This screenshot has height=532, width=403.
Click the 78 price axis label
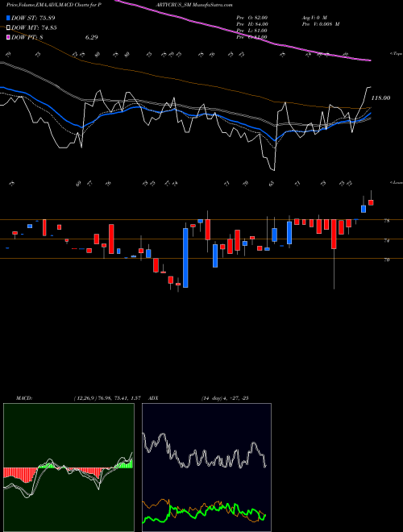pyautogui.click(x=386, y=221)
